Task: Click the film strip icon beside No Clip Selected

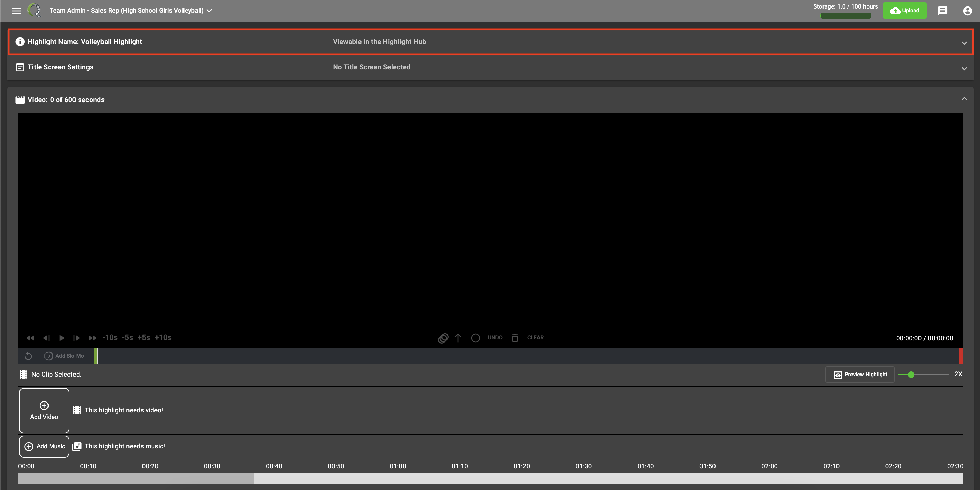Action: tap(23, 375)
